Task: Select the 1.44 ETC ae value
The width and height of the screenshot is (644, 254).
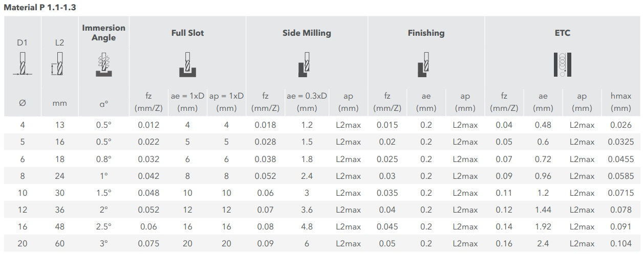Action: [x=543, y=210]
